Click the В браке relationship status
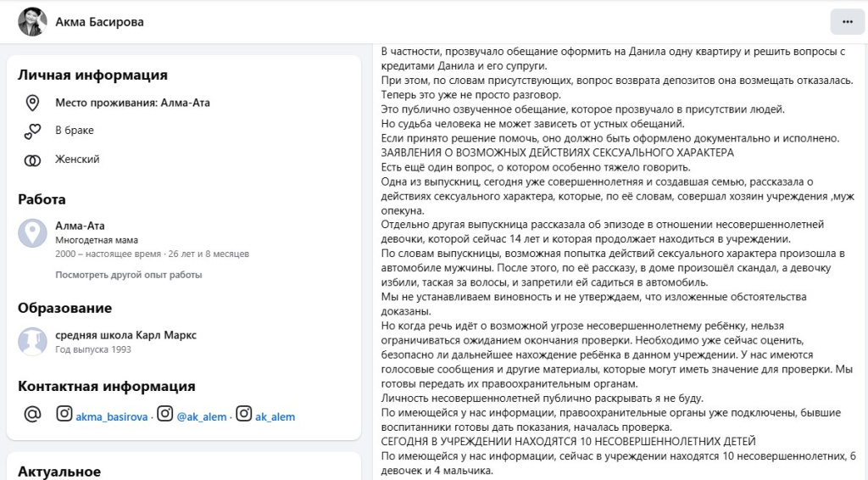The width and height of the screenshot is (868, 480). tap(75, 131)
